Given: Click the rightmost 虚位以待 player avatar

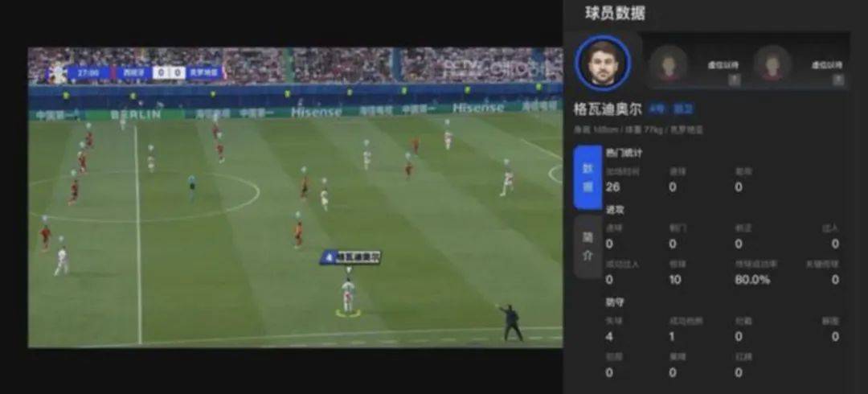Looking at the screenshot, I should 772,65.
